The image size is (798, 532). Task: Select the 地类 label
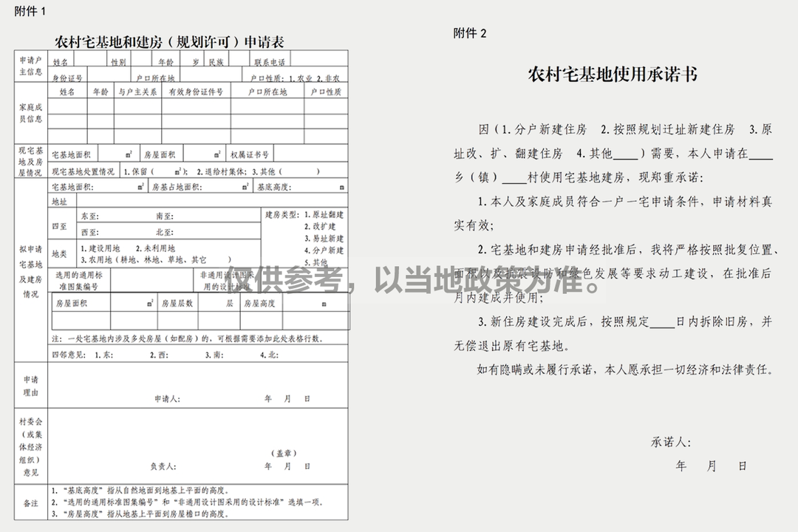(60, 253)
